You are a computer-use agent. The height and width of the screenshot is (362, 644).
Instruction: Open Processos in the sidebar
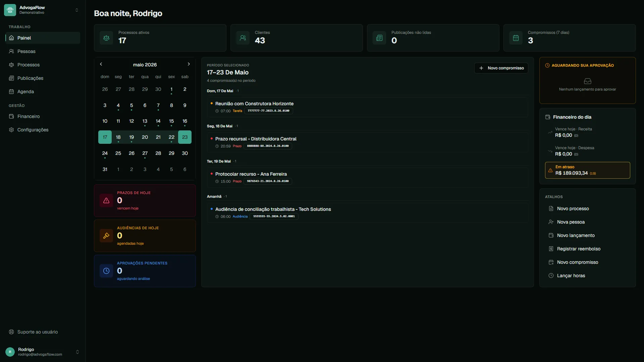click(x=43, y=65)
